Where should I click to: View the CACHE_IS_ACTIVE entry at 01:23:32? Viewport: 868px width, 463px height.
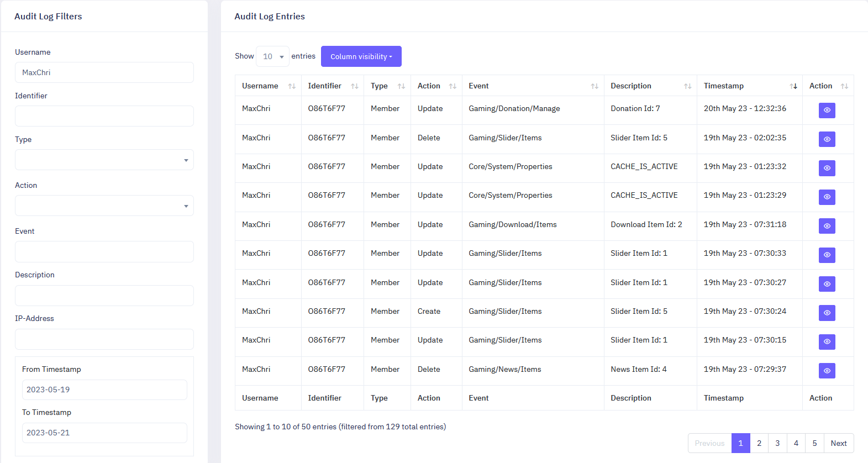[x=827, y=168]
